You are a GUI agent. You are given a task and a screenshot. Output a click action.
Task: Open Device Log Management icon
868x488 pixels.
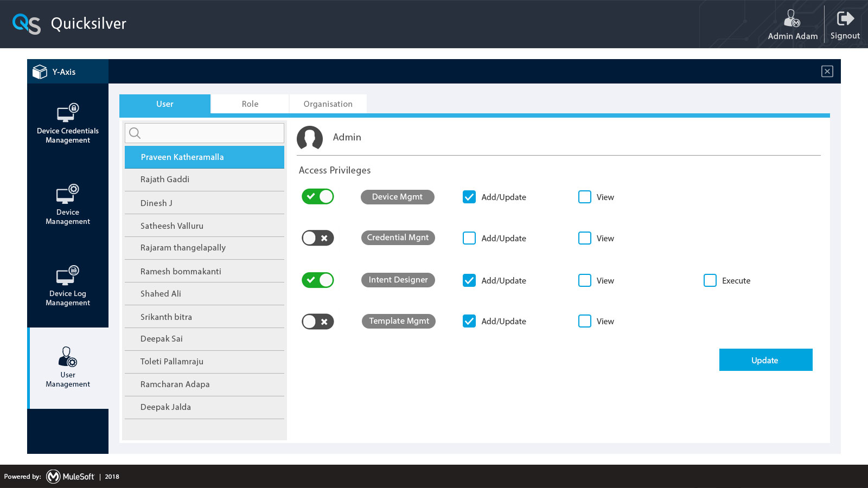point(68,275)
